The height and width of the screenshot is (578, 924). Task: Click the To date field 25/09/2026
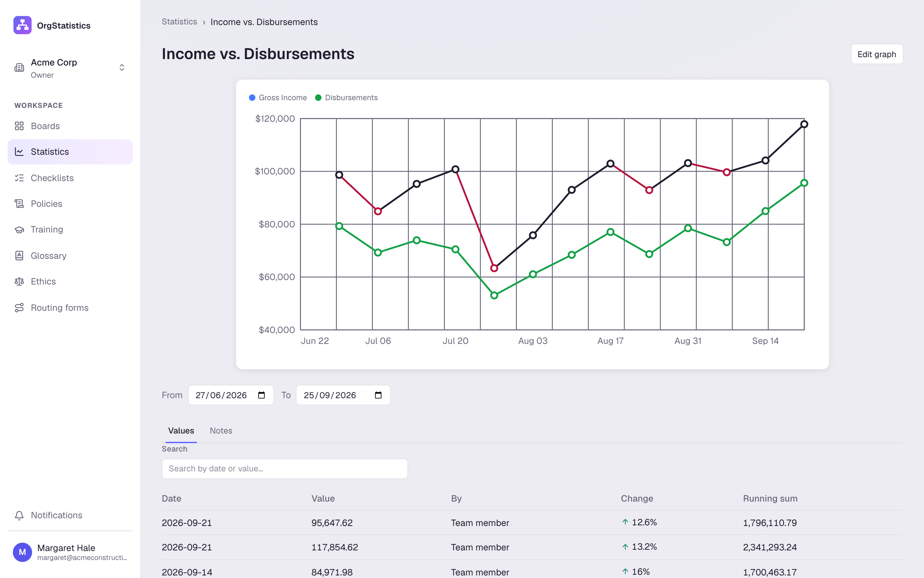[343, 395]
